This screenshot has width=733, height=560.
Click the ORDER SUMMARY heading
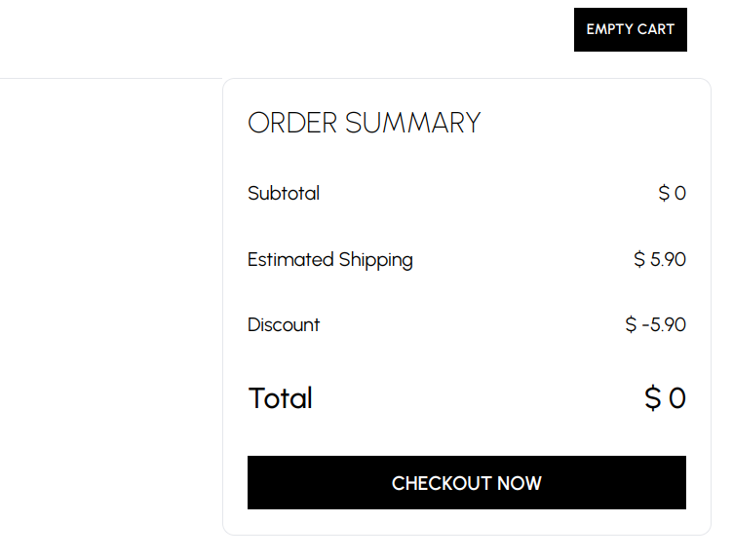tap(364, 124)
